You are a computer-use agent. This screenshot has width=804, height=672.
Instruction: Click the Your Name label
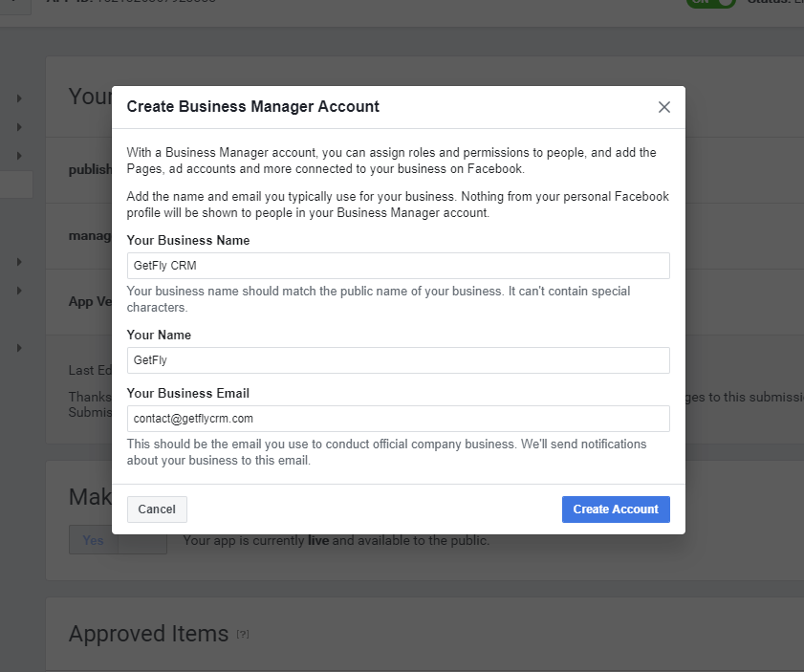pos(159,335)
